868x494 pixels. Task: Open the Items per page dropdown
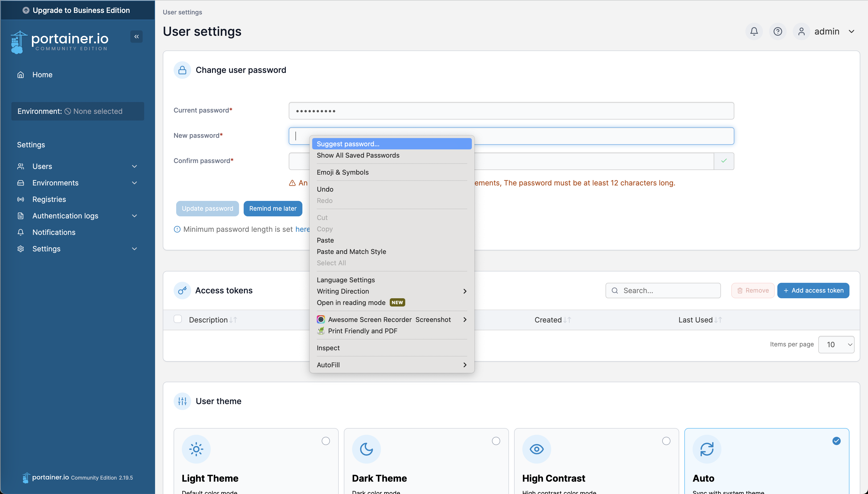point(836,344)
